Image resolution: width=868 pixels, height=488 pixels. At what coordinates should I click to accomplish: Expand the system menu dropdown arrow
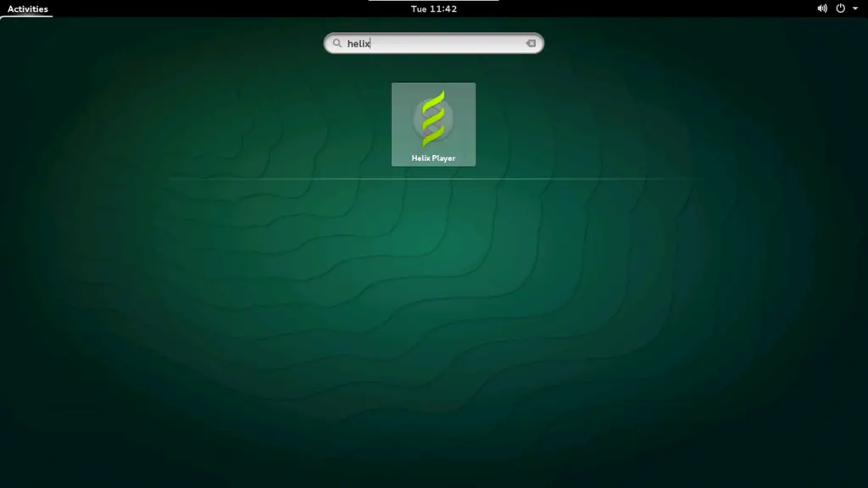855,8
